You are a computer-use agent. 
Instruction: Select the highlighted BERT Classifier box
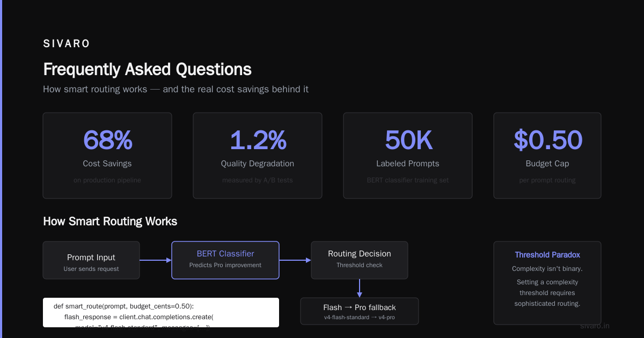click(225, 260)
